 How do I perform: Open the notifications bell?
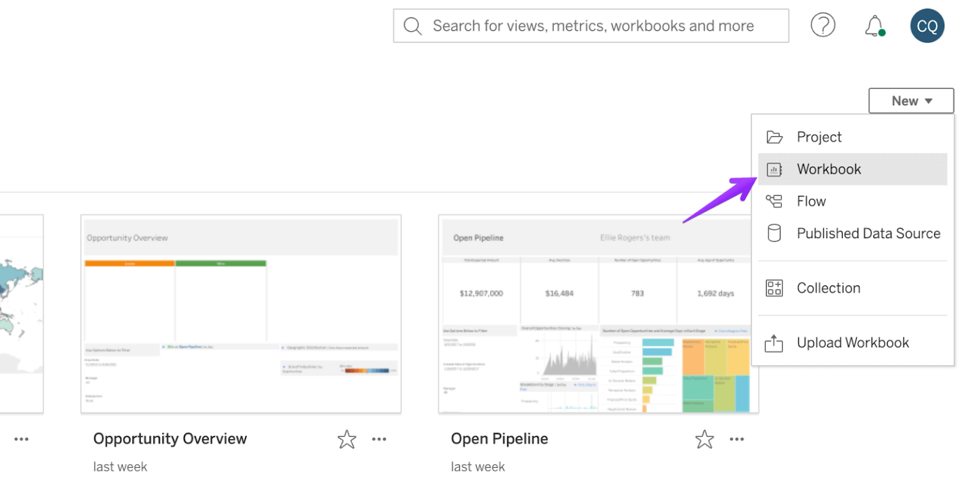pyautogui.click(x=873, y=26)
